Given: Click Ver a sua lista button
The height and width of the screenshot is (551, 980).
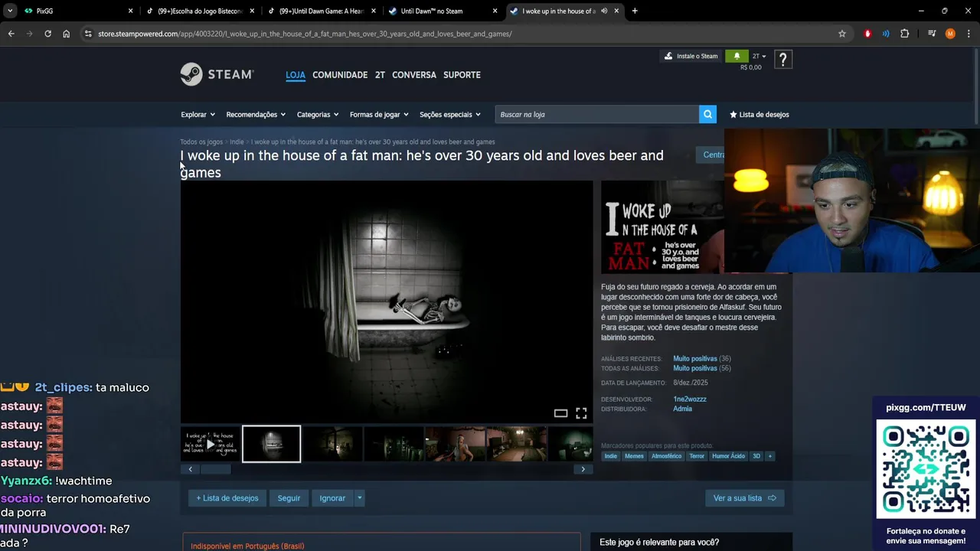Looking at the screenshot, I should click(744, 498).
